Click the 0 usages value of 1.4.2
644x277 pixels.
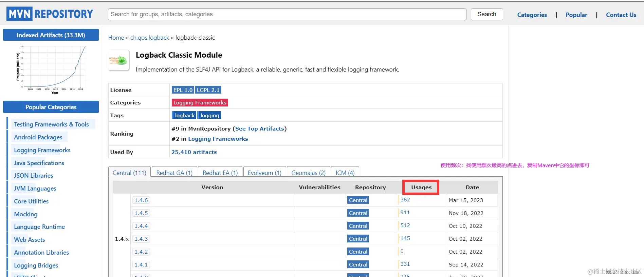pos(402,251)
